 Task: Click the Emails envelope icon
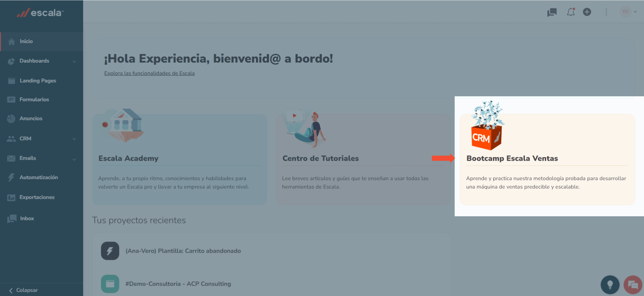(x=11, y=158)
